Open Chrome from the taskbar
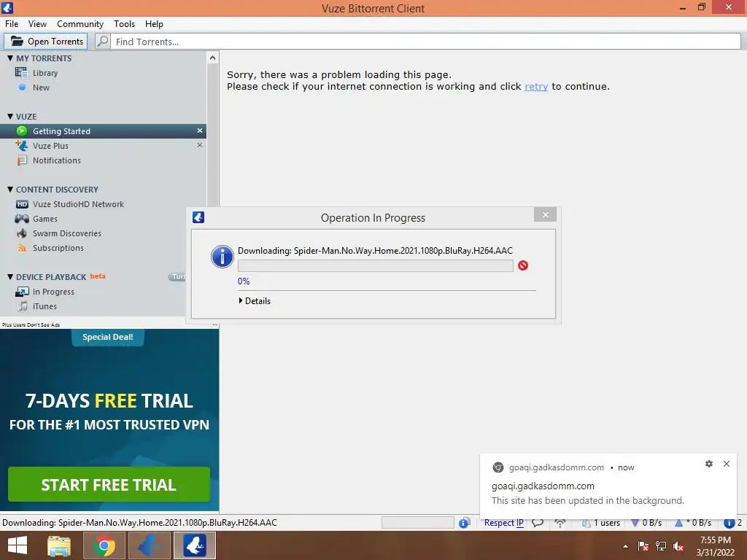Viewport: 747px width, 560px height. (104, 545)
